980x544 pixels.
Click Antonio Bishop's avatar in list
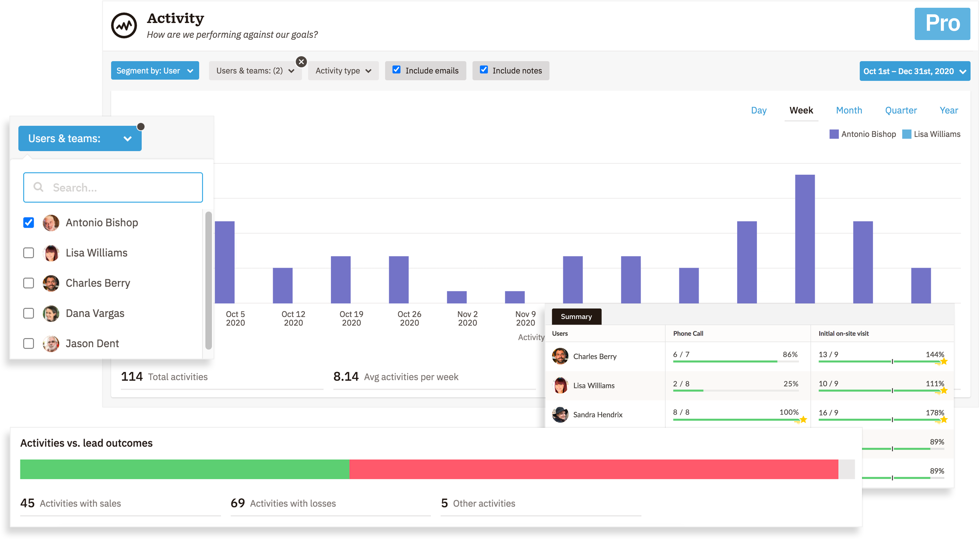coord(51,223)
